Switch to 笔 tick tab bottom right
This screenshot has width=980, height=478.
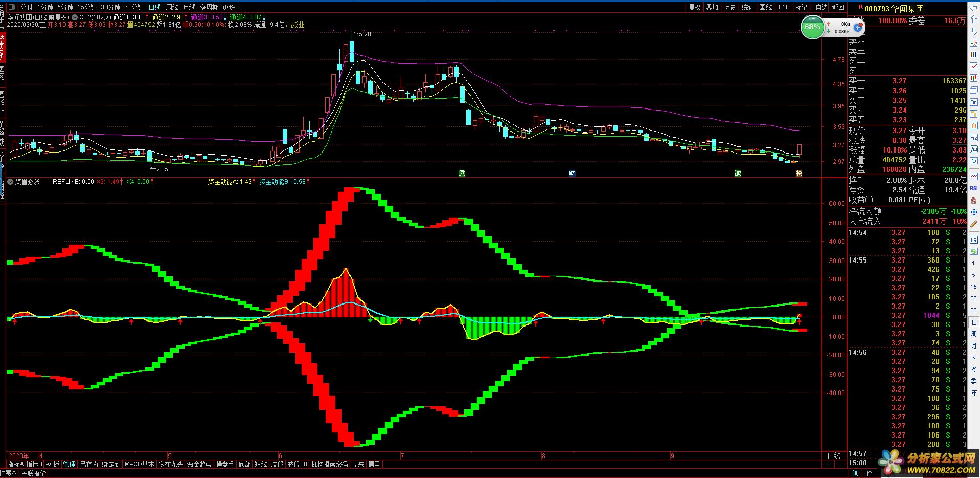coord(855,473)
